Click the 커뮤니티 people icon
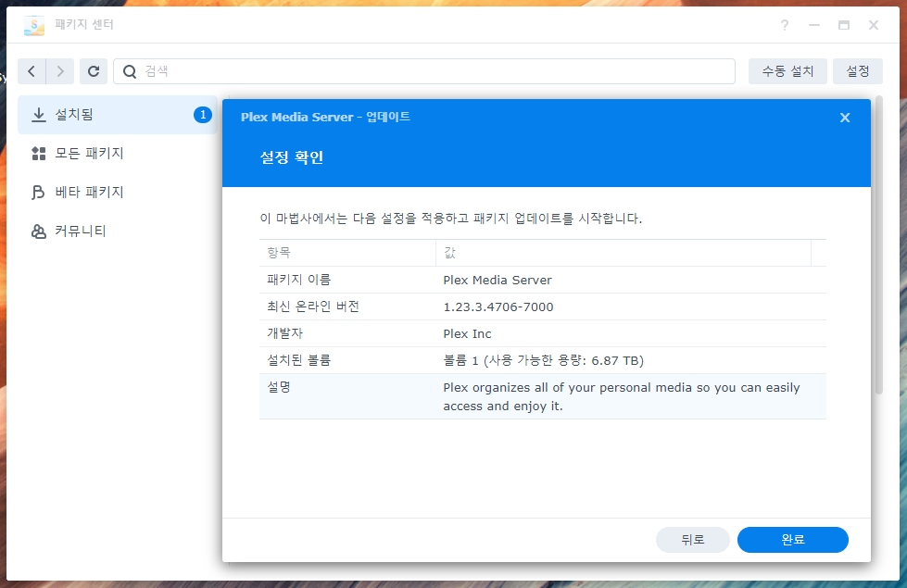Screen dimensions: 907x588 click(39, 231)
